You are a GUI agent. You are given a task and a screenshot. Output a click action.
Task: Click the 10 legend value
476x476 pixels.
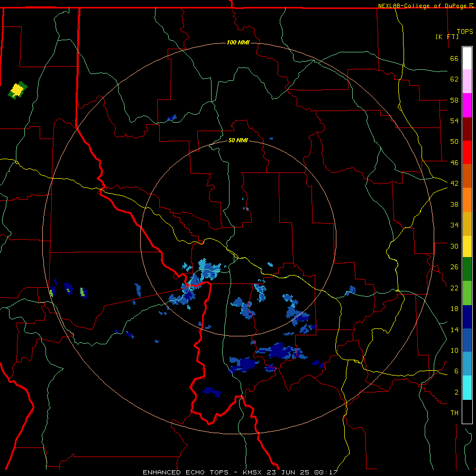[x=454, y=351]
